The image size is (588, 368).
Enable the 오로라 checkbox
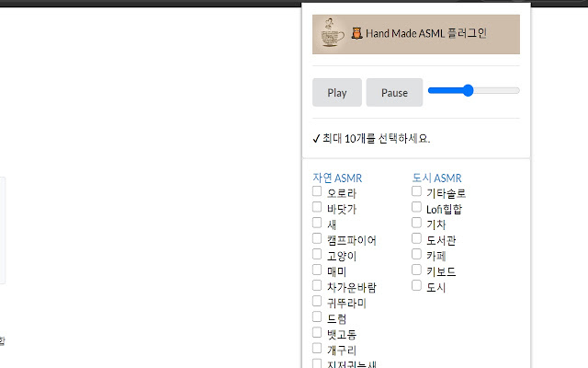click(x=317, y=191)
